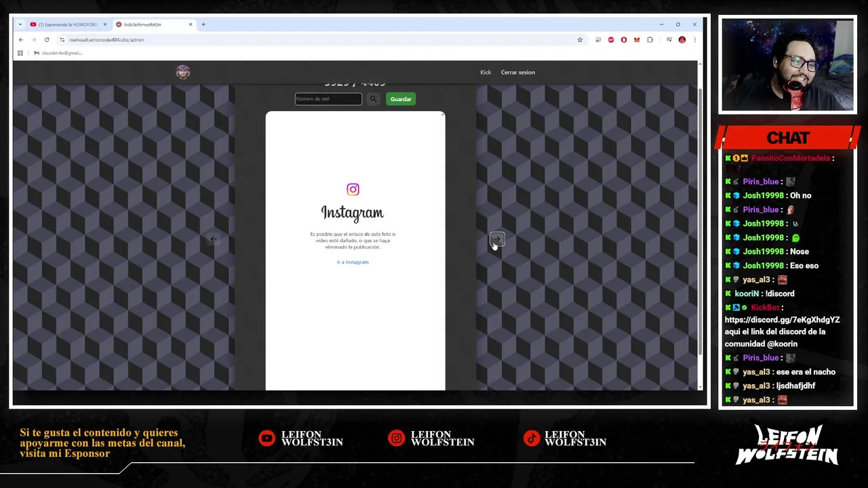Focus the reelvault.errorcode404.site address bar
The height and width of the screenshot is (488, 868).
pos(319,40)
